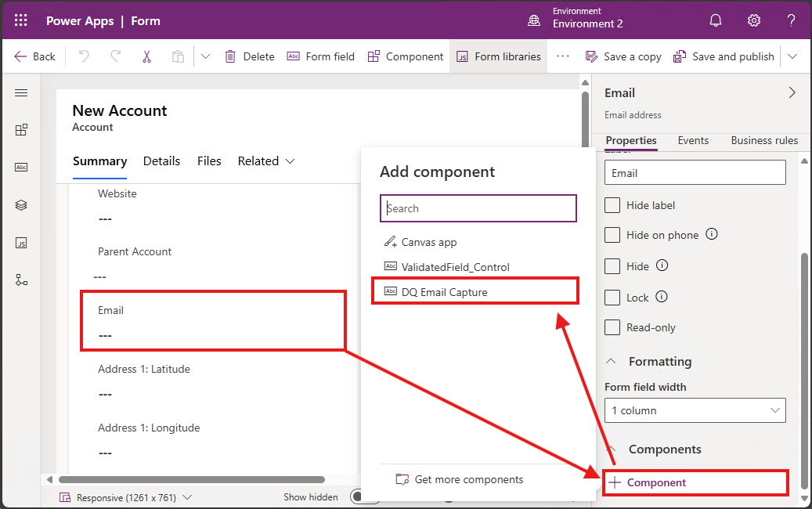Image resolution: width=812 pixels, height=509 pixels.
Task: Click the Environment globe icon
Action: pos(534,20)
